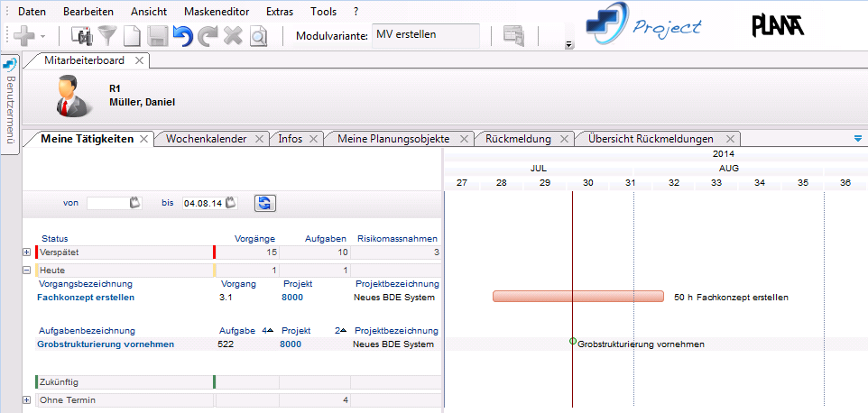868x413 pixels.
Task: Open the Ansicht menu
Action: [x=147, y=11]
